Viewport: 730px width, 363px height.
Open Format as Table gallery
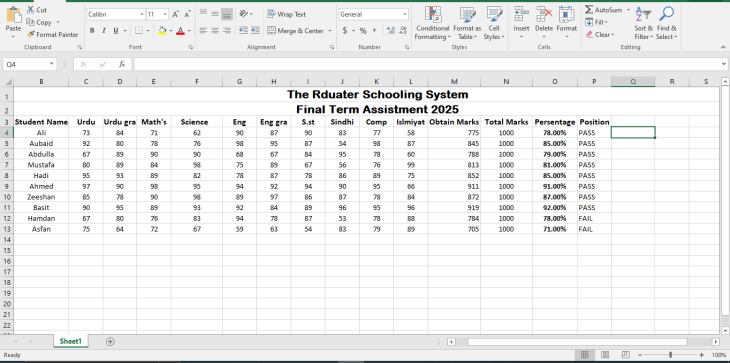(x=467, y=23)
